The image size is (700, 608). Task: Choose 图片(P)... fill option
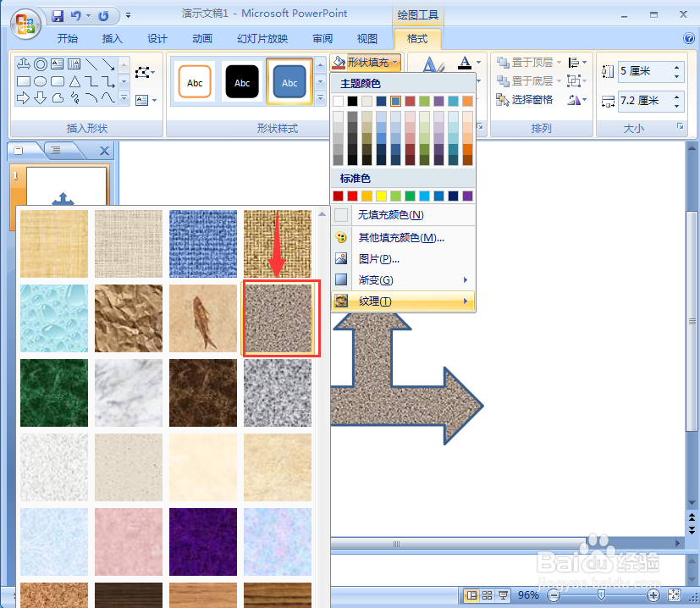tap(403, 259)
